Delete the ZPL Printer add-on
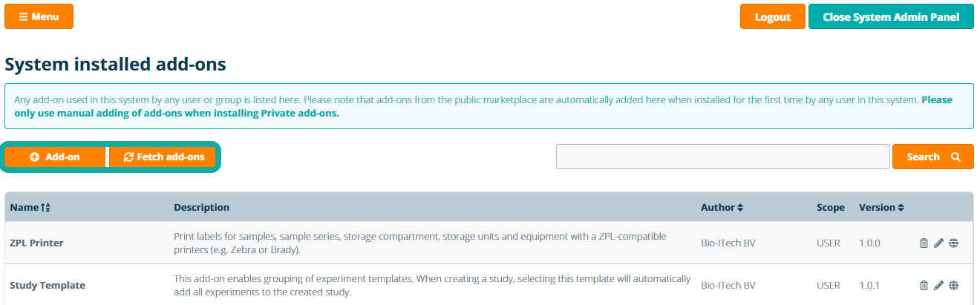 tap(924, 243)
